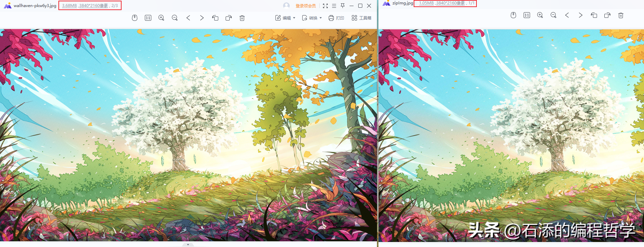Rotate the wallhaven image counterclockwise
Image resolution: width=644 pixels, height=247 pixels.
pos(215,18)
